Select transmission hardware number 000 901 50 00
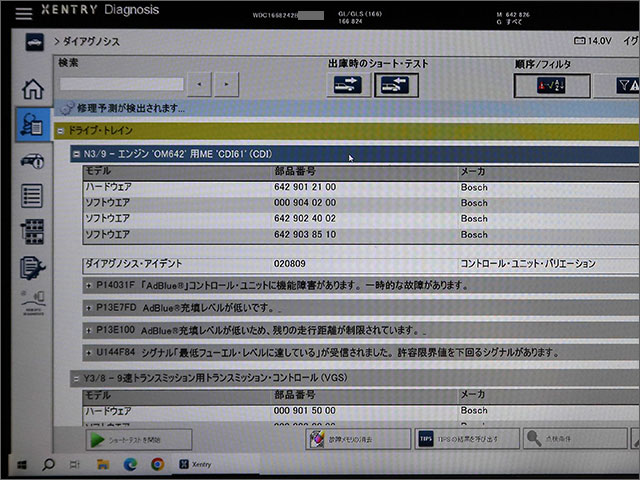Image resolution: width=640 pixels, height=480 pixels. pyautogui.click(x=304, y=411)
